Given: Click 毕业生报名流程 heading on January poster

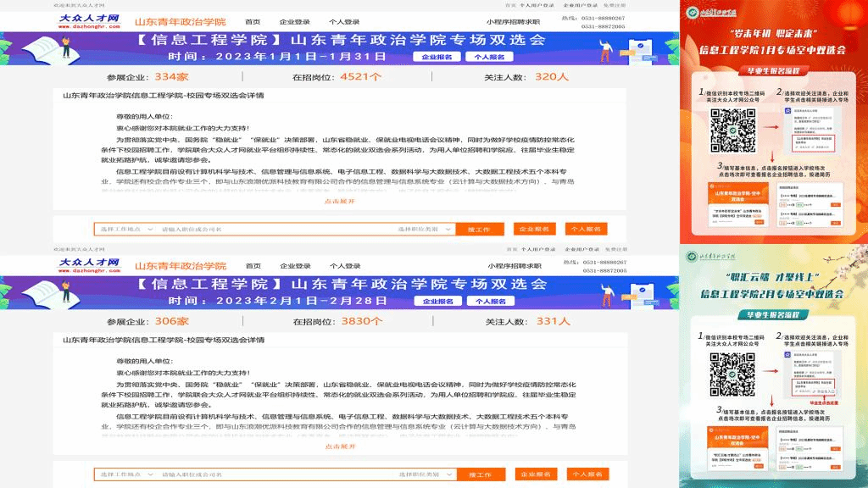Looking at the screenshot, I should pos(773,71).
